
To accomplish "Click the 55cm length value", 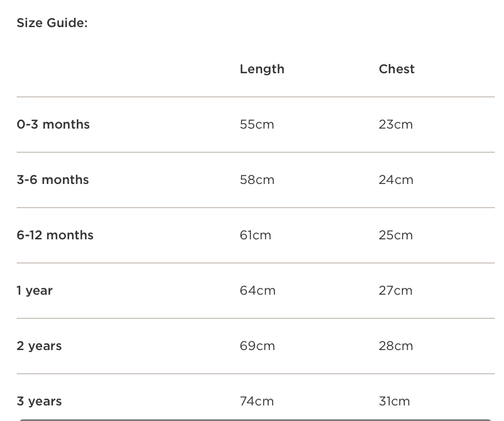I will (257, 125).
